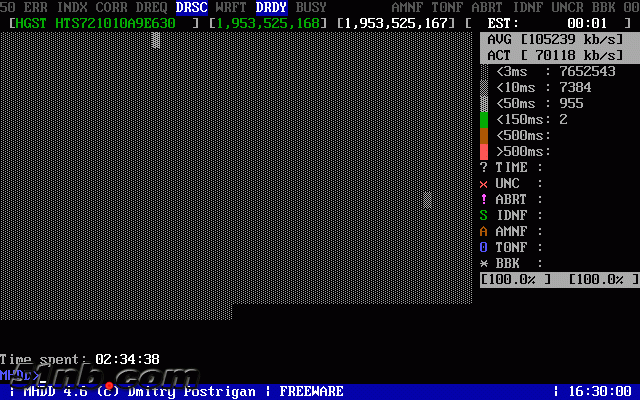Click the TONF flag in top error register

click(447, 7)
